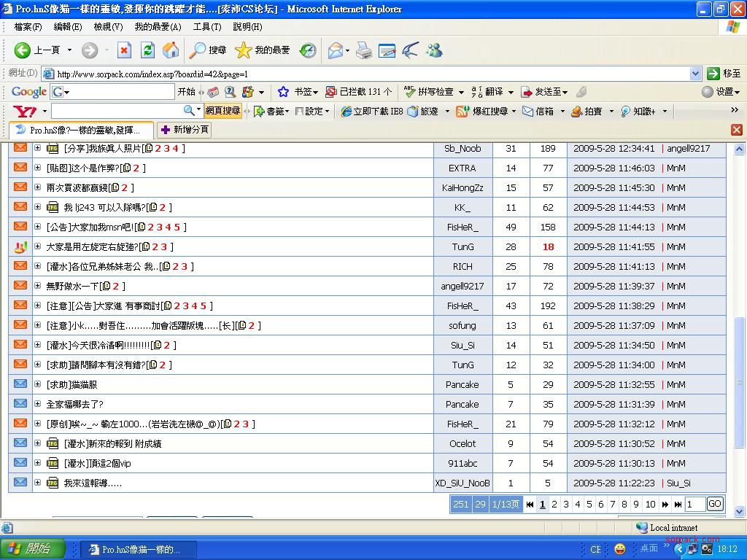The image size is (747, 560).
Task: Click the page-number input box beside GO
Action: pos(694,504)
